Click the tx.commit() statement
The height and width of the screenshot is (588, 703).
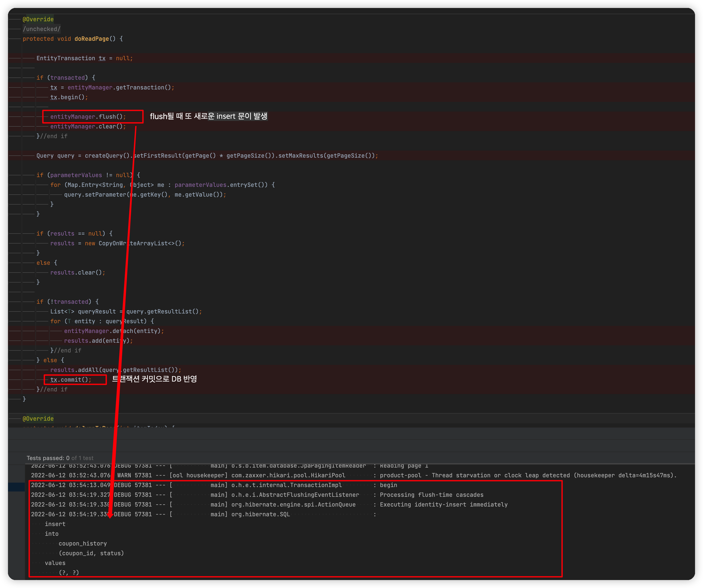pyautogui.click(x=70, y=379)
